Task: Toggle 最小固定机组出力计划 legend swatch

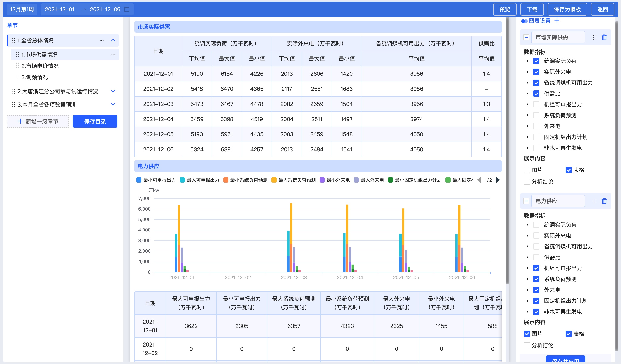Action: point(390,180)
